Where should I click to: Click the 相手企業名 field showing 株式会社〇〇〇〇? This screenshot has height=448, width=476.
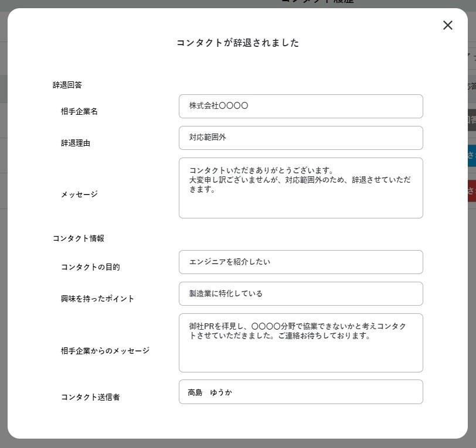point(301,106)
